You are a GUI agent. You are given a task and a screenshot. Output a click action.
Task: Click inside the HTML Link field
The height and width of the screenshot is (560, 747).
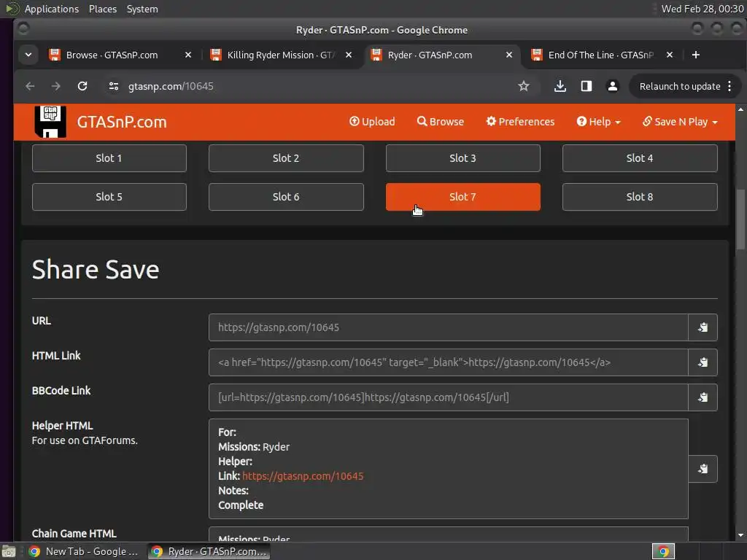click(x=449, y=362)
